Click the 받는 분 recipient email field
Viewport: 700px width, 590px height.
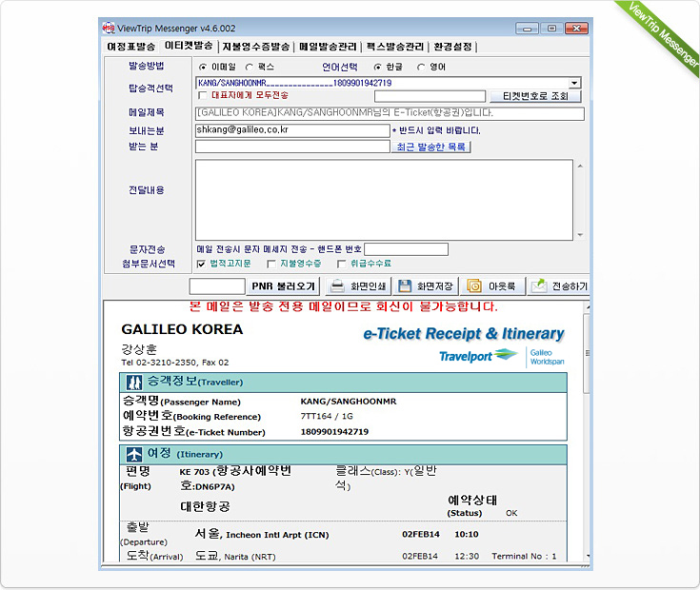pyautogui.click(x=292, y=147)
